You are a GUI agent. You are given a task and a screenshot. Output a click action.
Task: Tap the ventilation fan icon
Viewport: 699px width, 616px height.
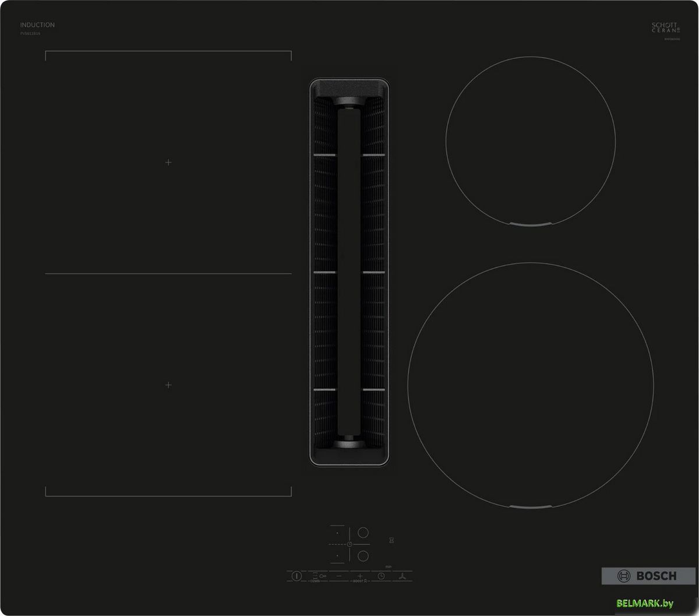(x=402, y=576)
